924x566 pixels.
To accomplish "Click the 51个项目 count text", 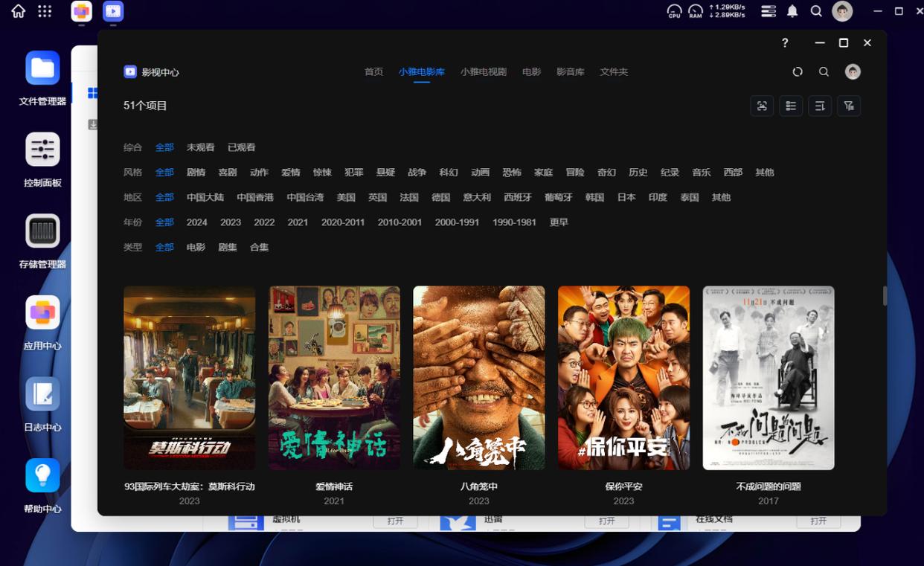I will (x=145, y=106).
